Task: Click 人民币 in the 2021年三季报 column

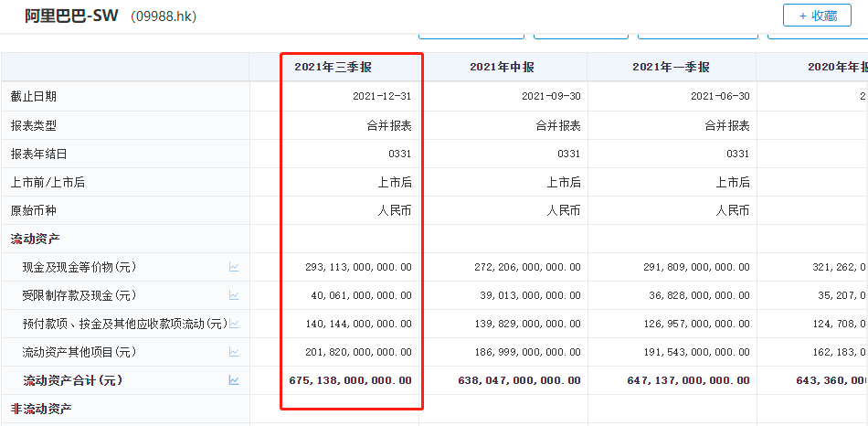Action: (395, 210)
